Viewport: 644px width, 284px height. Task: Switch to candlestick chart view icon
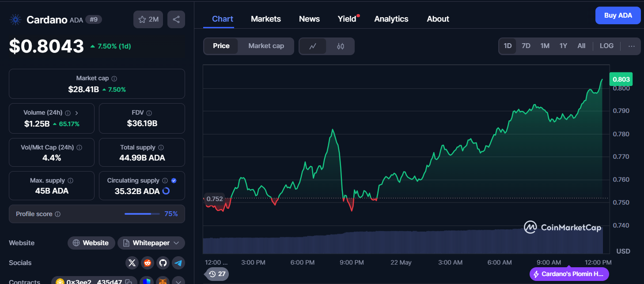(340, 46)
